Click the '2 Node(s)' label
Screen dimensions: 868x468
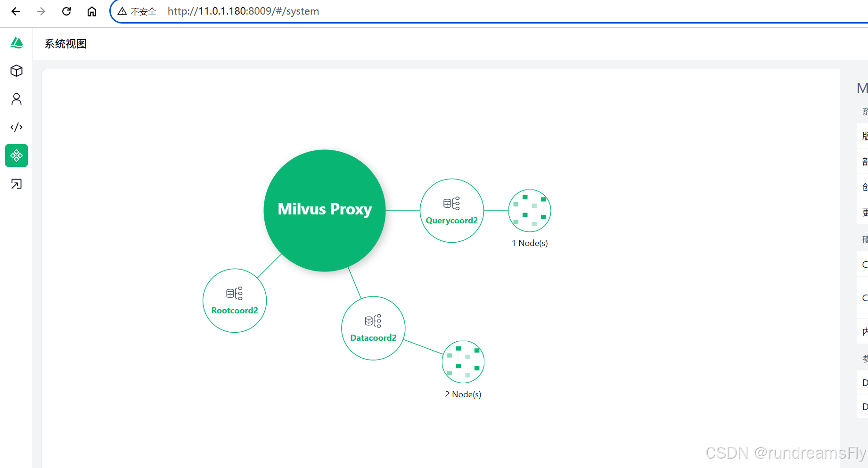coord(463,394)
